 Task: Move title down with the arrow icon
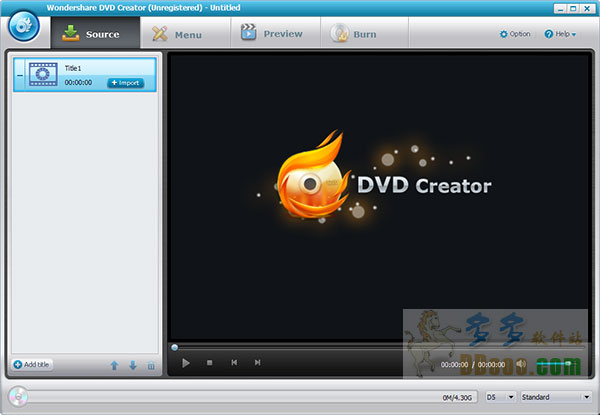tap(132, 365)
